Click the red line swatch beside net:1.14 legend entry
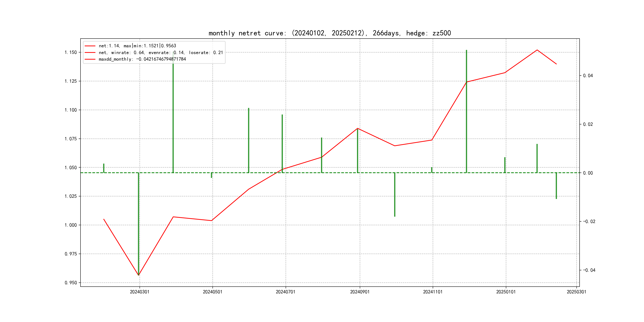644x322 pixels. point(90,46)
